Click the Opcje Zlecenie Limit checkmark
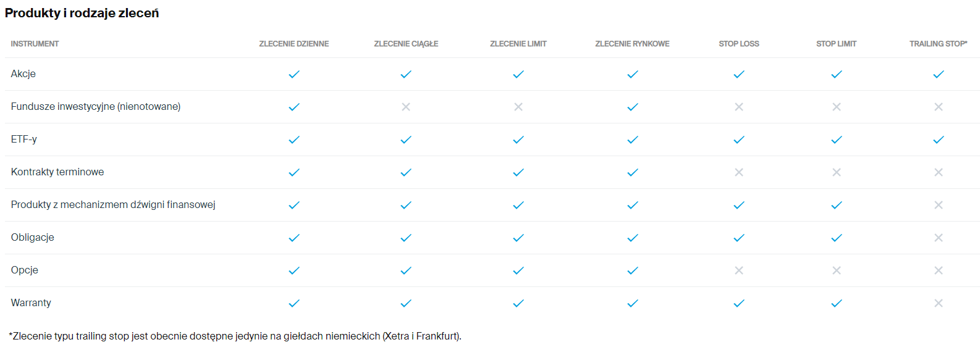The height and width of the screenshot is (350, 980). coord(518,270)
